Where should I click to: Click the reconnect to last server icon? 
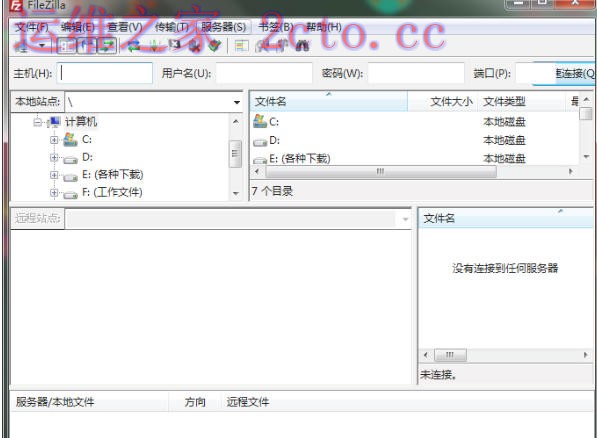pyautogui.click(x=214, y=46)
